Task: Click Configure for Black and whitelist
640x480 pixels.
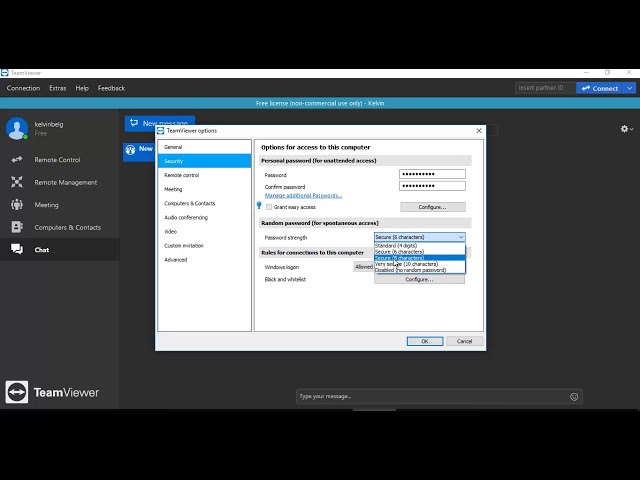Action: pos(419,280)
